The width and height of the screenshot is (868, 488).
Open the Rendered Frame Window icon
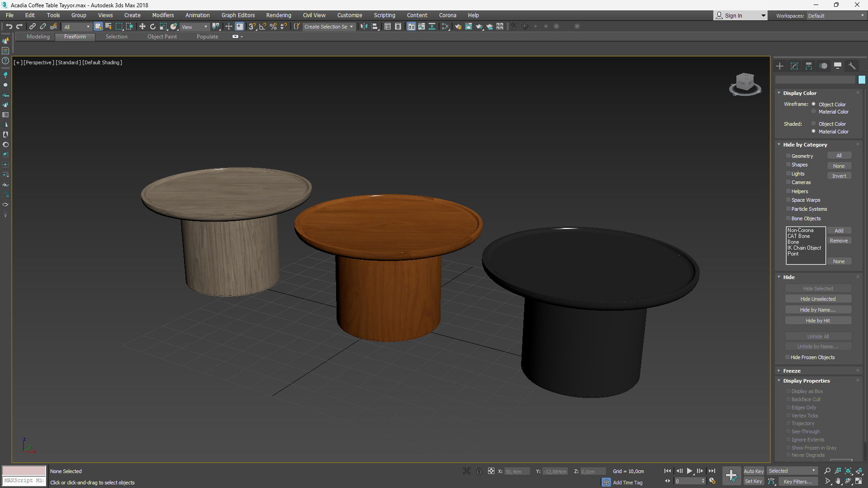tap(469, 27)
